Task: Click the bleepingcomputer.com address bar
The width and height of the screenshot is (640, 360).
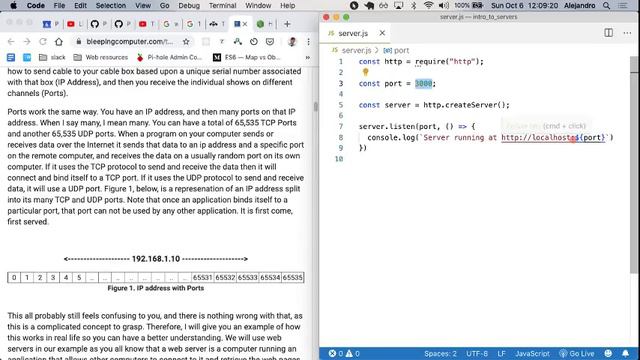Action: pyautogui.click(x=129, y=41)
